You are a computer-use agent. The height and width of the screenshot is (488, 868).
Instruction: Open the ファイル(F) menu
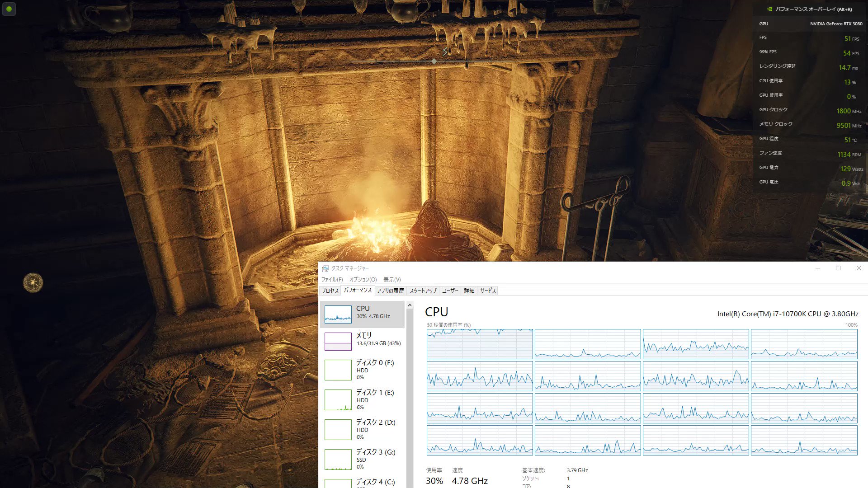point(332,280)
